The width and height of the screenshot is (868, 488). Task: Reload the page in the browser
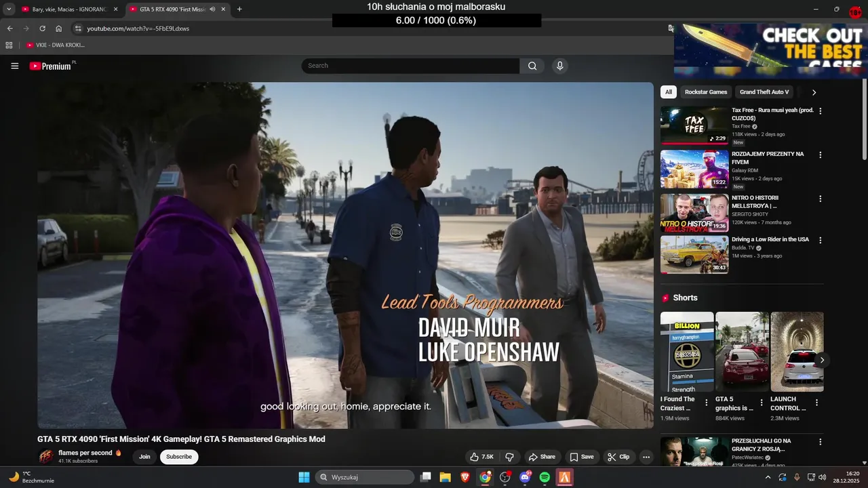pyautogui.click(x=42, y=28)
